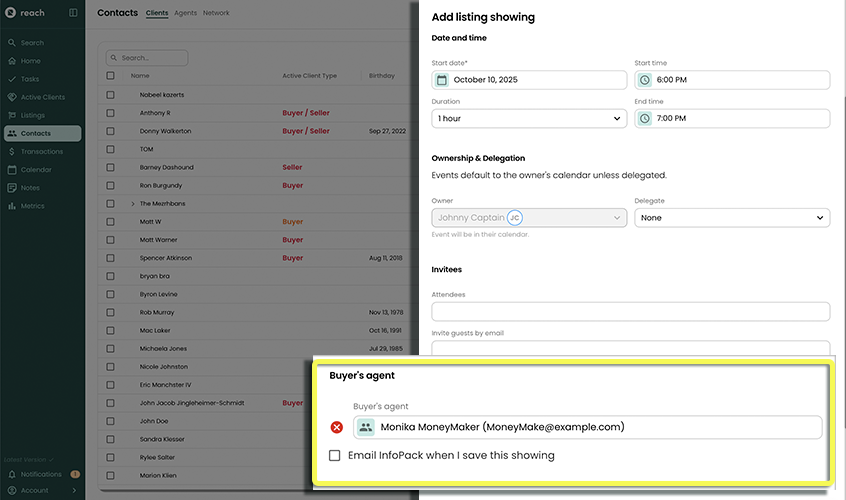
Task: Open the Delegate dropdown set to None
Action: coord(732,217)
